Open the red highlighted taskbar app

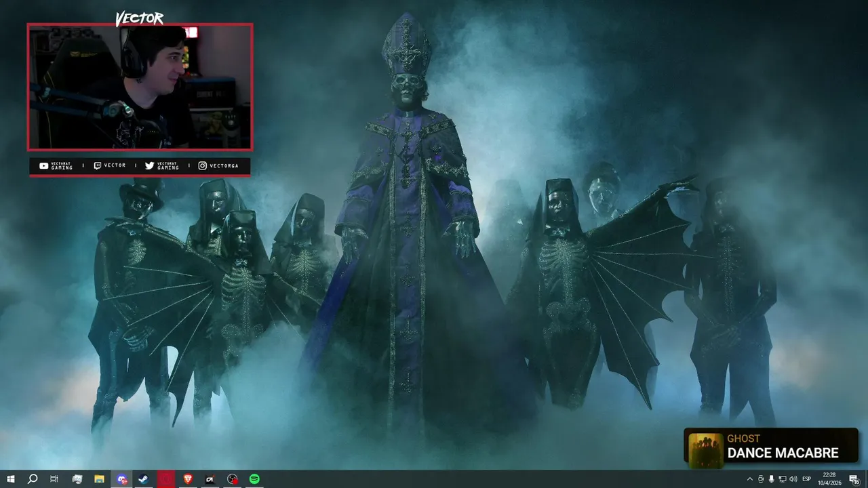tap(165, 479)
